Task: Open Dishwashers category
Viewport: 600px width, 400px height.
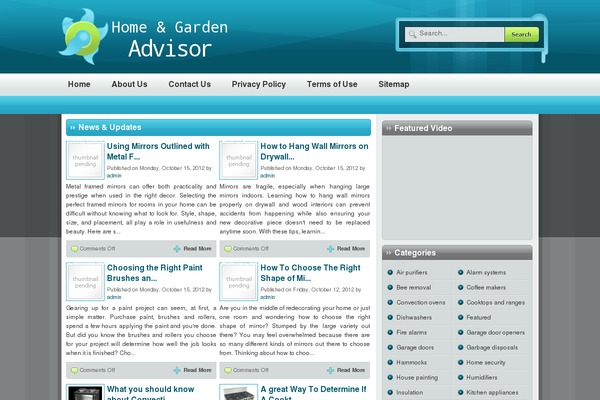Action: click(414, 317)
